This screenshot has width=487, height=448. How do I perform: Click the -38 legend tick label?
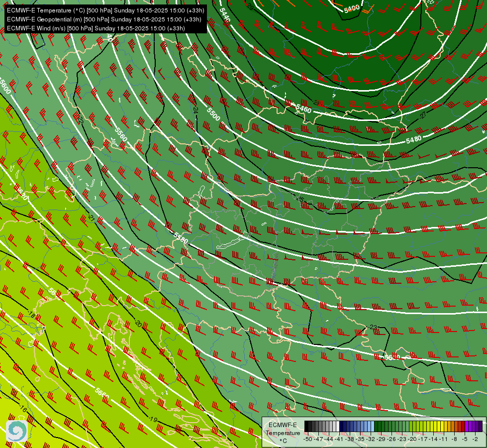pos(350,439)
